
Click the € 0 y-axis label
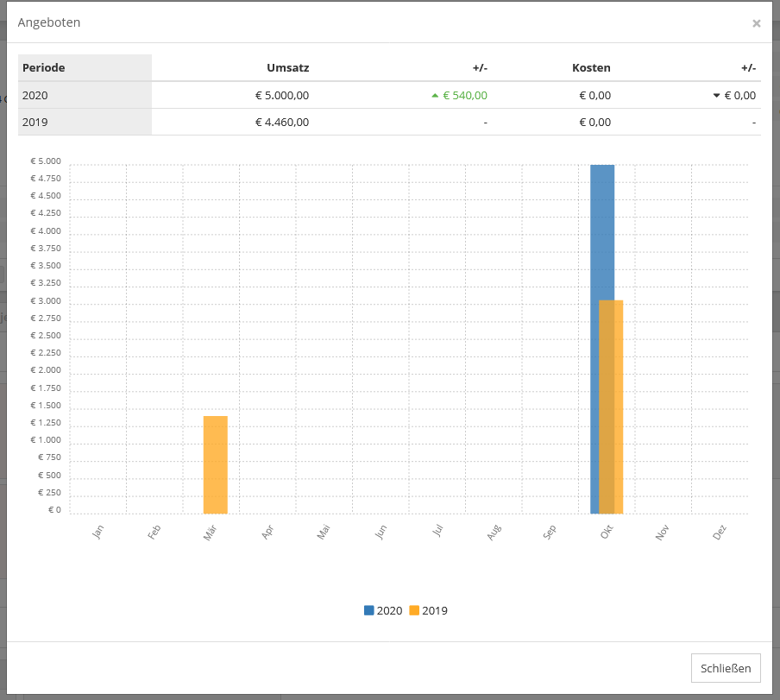coord(54,509)
